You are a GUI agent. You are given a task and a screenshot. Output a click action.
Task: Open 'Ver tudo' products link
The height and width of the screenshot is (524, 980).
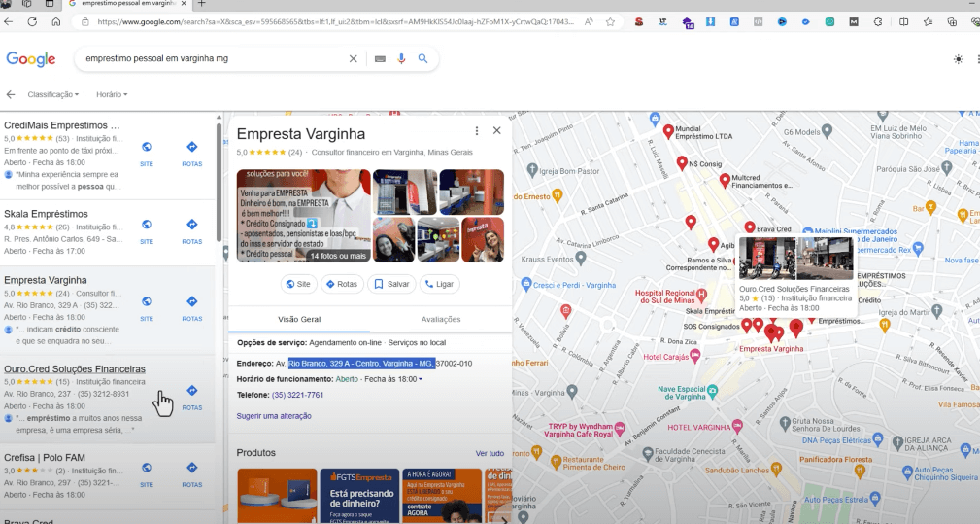[490, 453]
